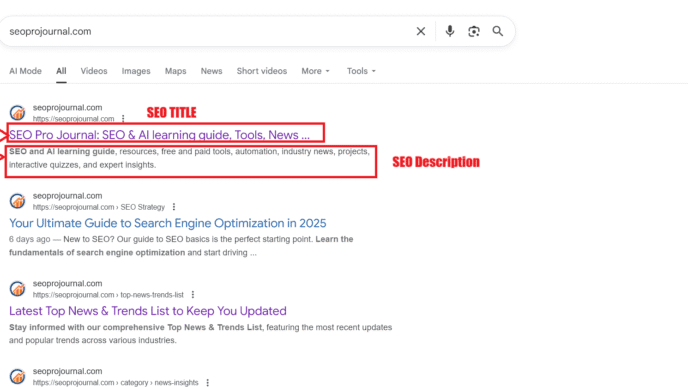Go to Short videos tab
The image size is (688, 387).
pos(262,71)
